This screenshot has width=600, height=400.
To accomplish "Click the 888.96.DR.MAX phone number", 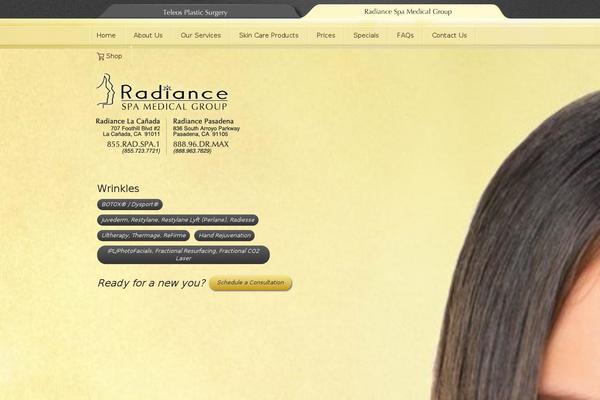I will pos(201,144).
